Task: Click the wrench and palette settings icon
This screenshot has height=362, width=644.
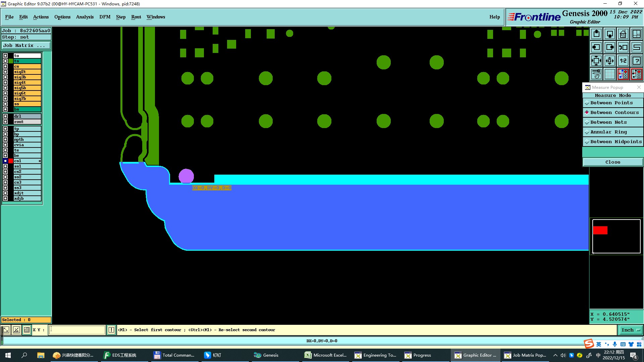Action: pyautogui.click(x=596, y=74)
